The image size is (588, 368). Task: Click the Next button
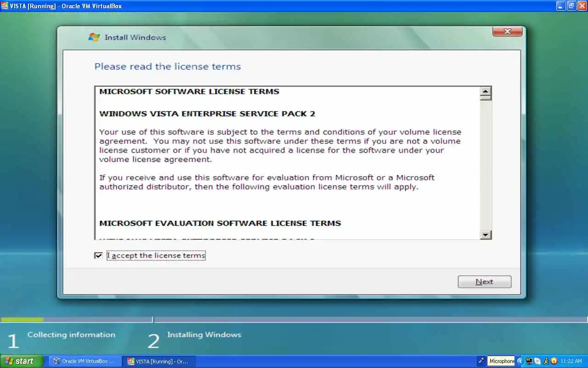click(484, 282)
